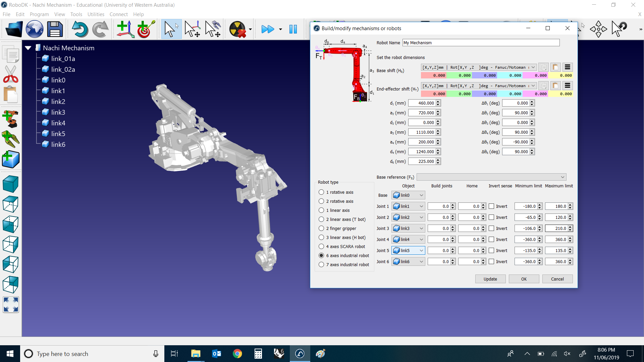Viewport: 644px width, 362px height.
Task: Click the Add target icon in toolbar
Action: [x=146, y=29]
